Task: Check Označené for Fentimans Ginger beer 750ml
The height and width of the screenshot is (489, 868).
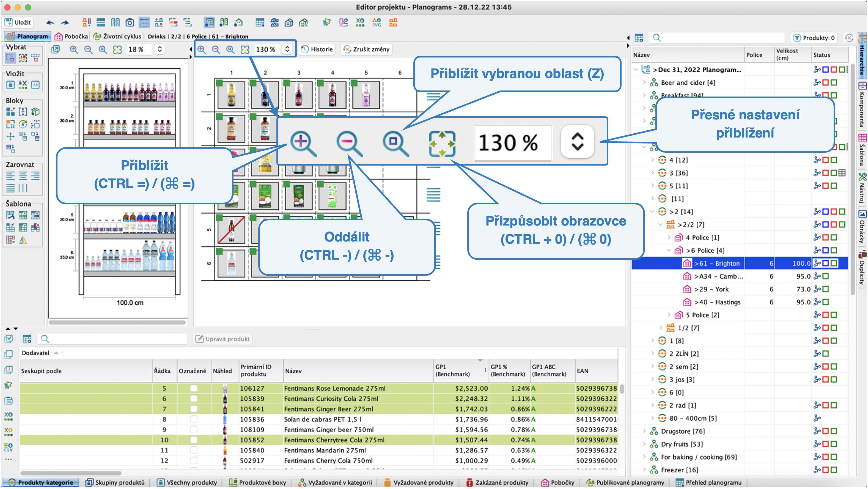Action: click(x=194, y=430)
